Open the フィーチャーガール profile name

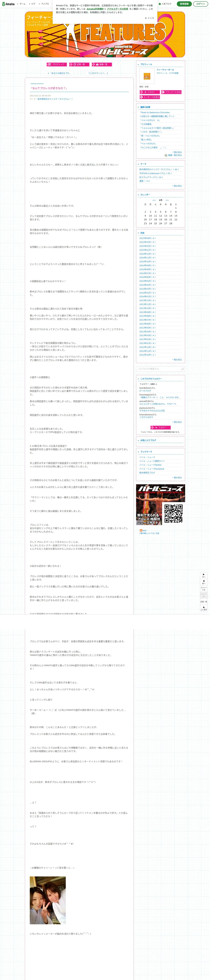(165, 70)
